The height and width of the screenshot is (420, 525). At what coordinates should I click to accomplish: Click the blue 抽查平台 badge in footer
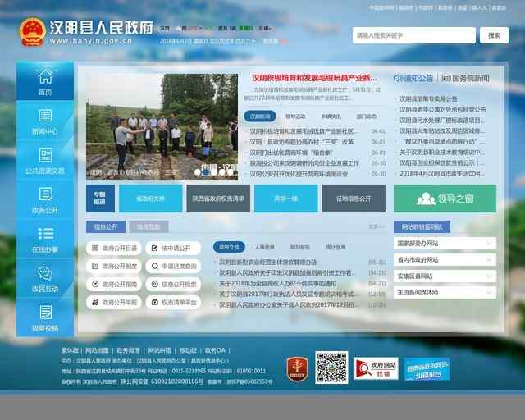(x=427, y=369)
